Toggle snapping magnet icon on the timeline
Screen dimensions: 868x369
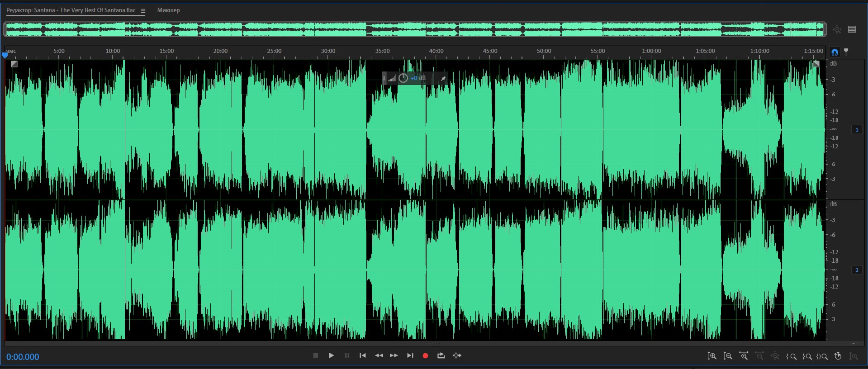click(835, 52)
